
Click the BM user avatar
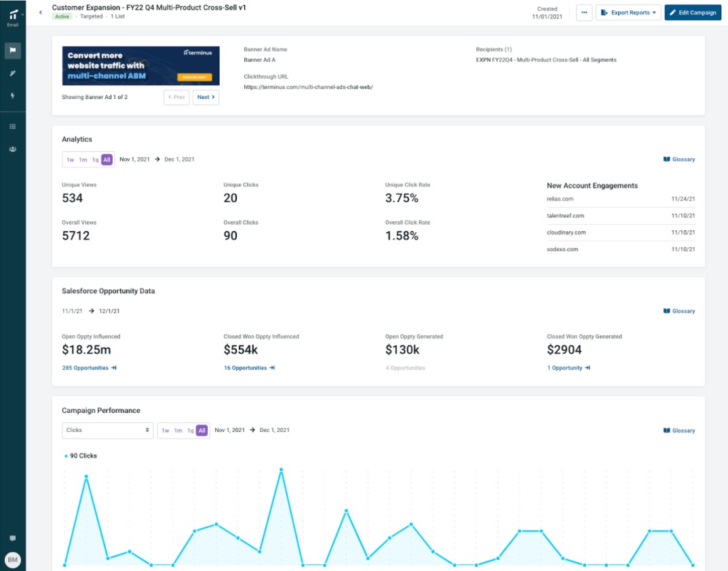tap(12, 559)
